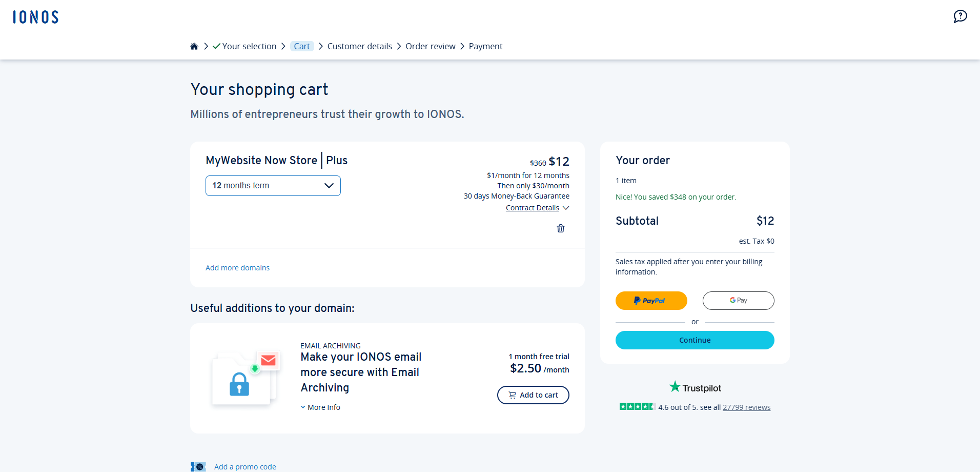Expand More Info for Email Archiving
Screen dimensions: 980x472
point(320,407)
